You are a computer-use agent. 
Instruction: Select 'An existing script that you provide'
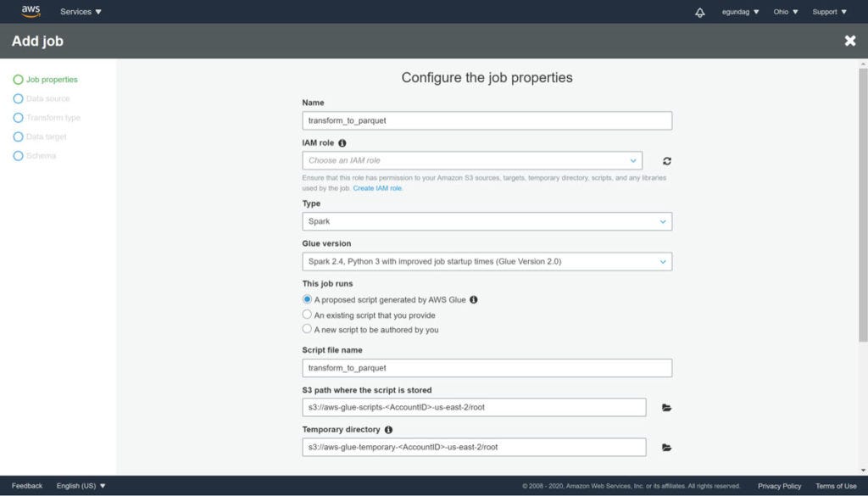(307, 314)
